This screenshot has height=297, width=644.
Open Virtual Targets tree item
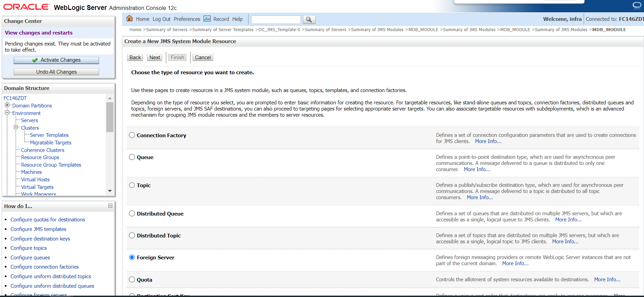coord(37,187)
